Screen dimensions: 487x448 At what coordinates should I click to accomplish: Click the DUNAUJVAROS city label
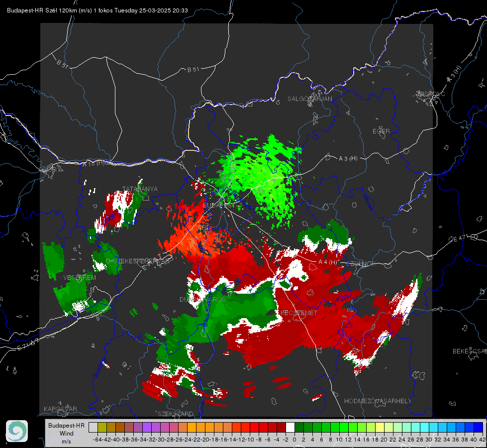[x=202, y=299]
